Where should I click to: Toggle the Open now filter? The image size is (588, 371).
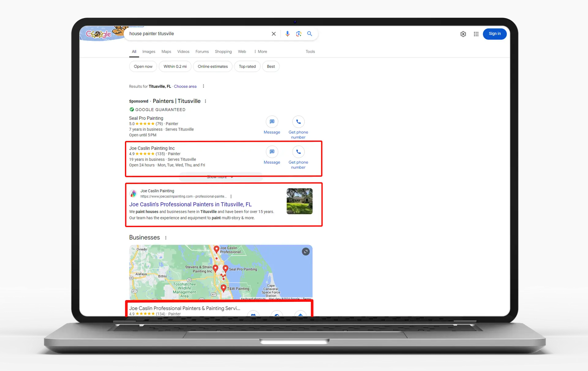143,66
